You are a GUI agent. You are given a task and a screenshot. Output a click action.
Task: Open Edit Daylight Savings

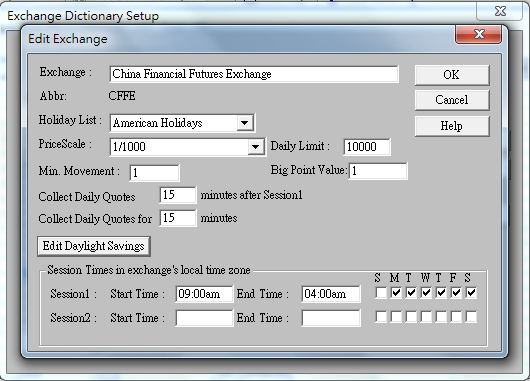click(x=94, y=246)
